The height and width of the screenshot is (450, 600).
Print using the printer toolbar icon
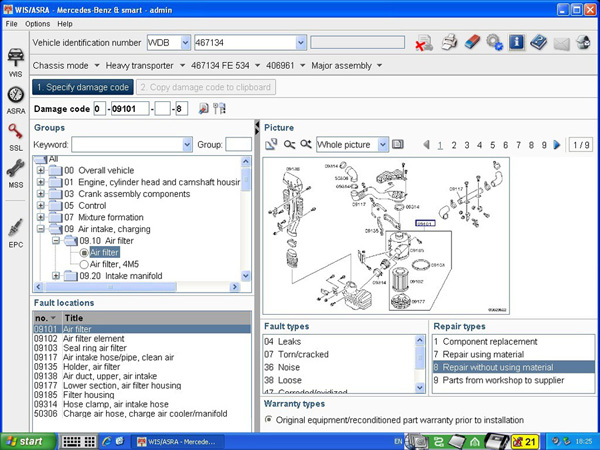click(x=449, y=42)
